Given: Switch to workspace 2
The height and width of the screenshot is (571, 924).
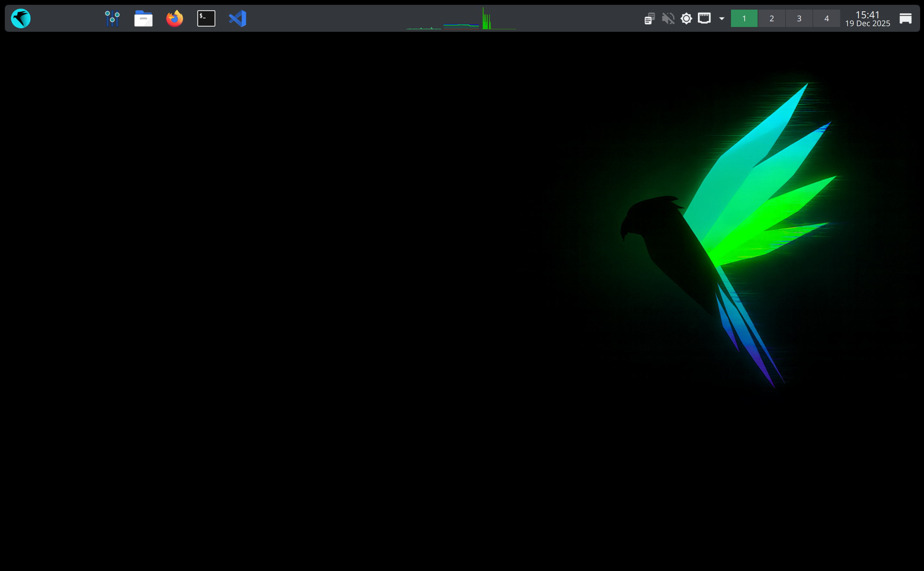Looking at the screenshot, I should (x=771, y=18).
